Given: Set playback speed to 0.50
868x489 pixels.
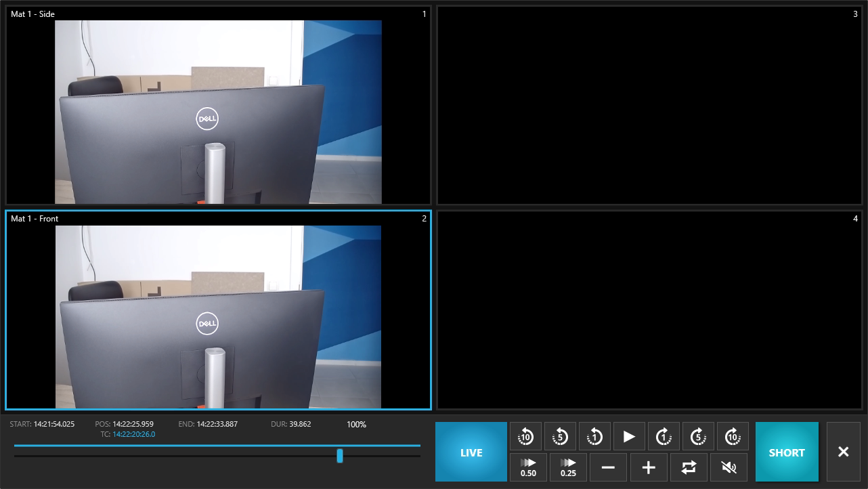Looking at the screenshot, I should 528,467.
